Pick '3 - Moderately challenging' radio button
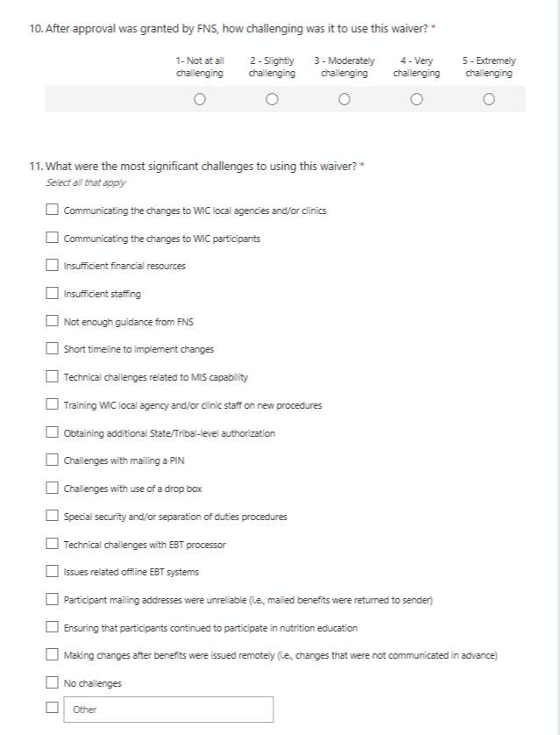The height and width of the screenshot is (735, 560). click(344, 99)
